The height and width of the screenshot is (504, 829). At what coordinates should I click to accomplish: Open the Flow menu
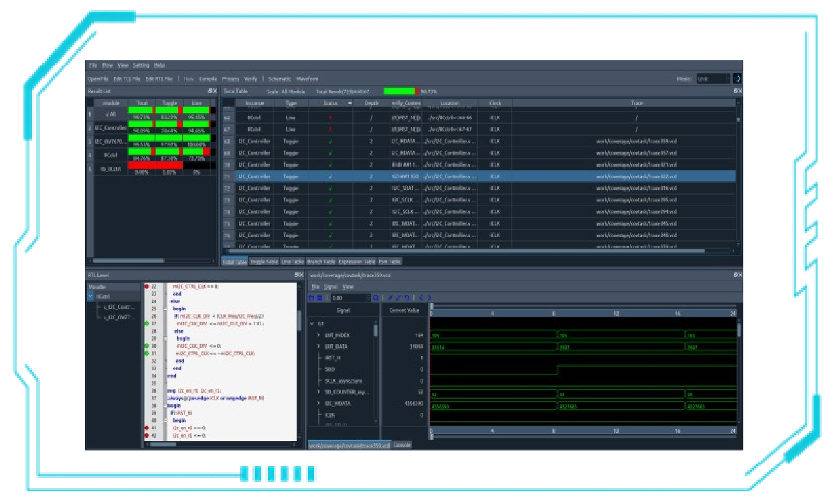coord(107,66)
